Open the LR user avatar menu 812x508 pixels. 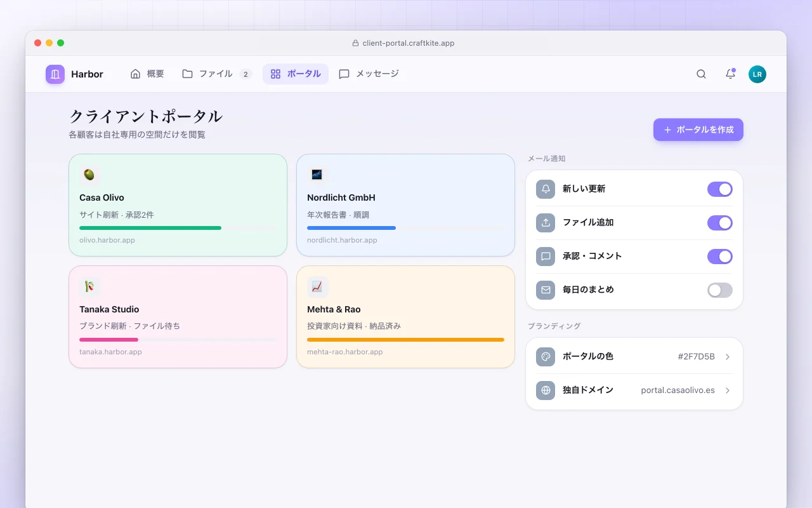pyautogui.click(x=757, y=74)
